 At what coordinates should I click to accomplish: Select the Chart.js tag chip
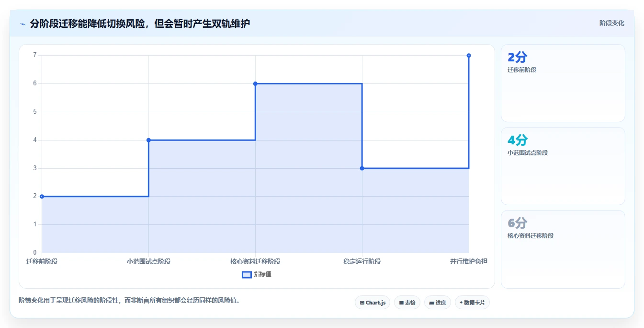[373, 303]
